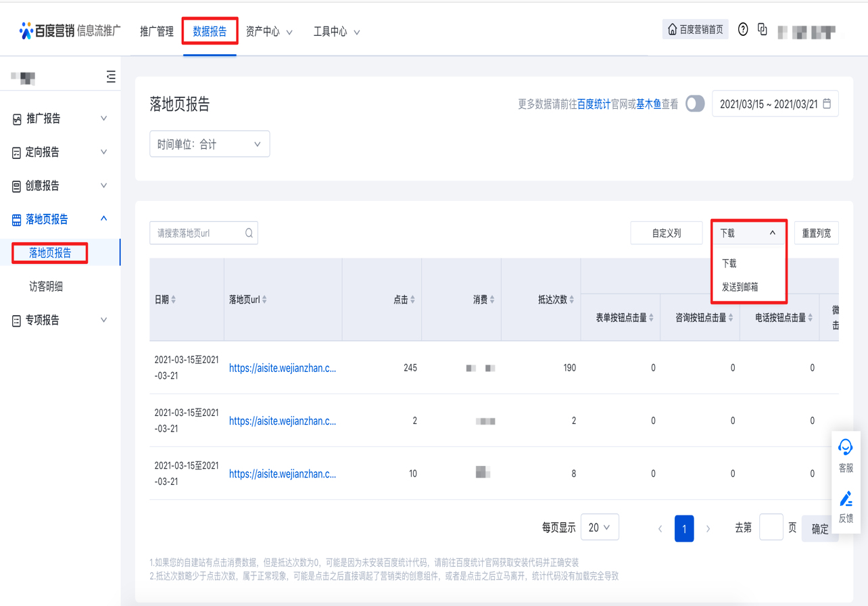
Task: Sort by the 点击 column arrows
Action: pyautogui.click(x=412, y=300)
